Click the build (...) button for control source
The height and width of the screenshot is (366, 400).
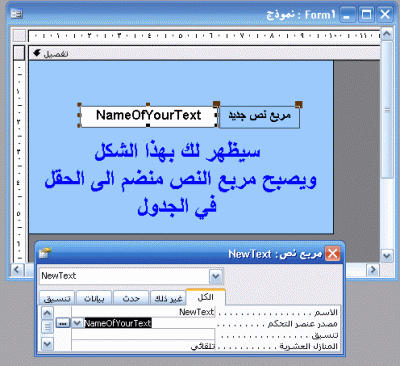tap(63, 323)
